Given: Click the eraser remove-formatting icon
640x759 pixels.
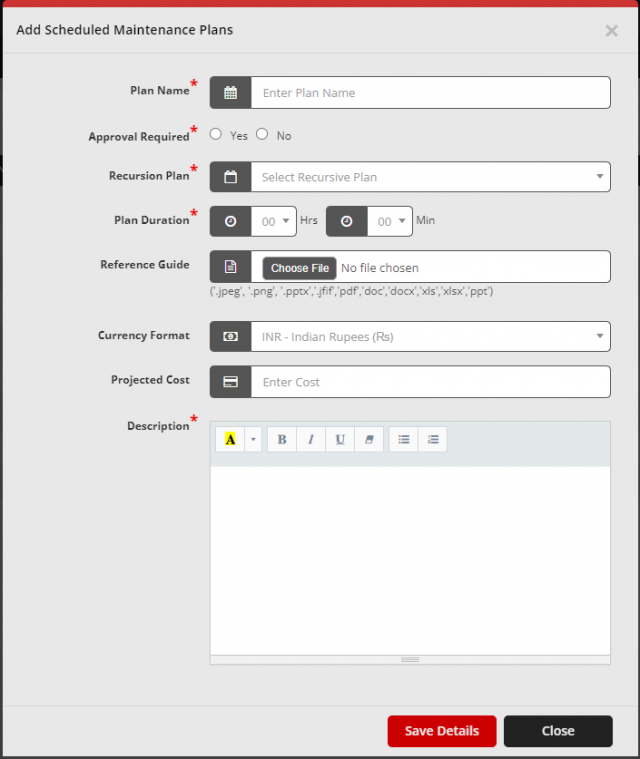Looking at the screenshot, I should [x=369, y=440].
